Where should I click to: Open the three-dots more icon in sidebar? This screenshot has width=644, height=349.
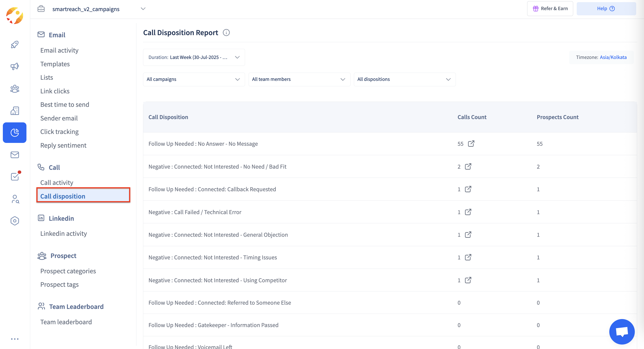coord(14,339)
